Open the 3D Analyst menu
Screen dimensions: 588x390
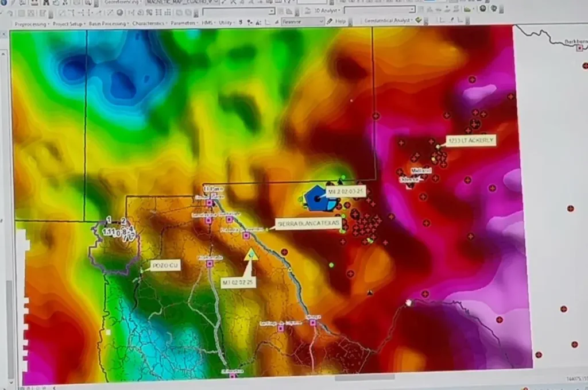[327, 10]
